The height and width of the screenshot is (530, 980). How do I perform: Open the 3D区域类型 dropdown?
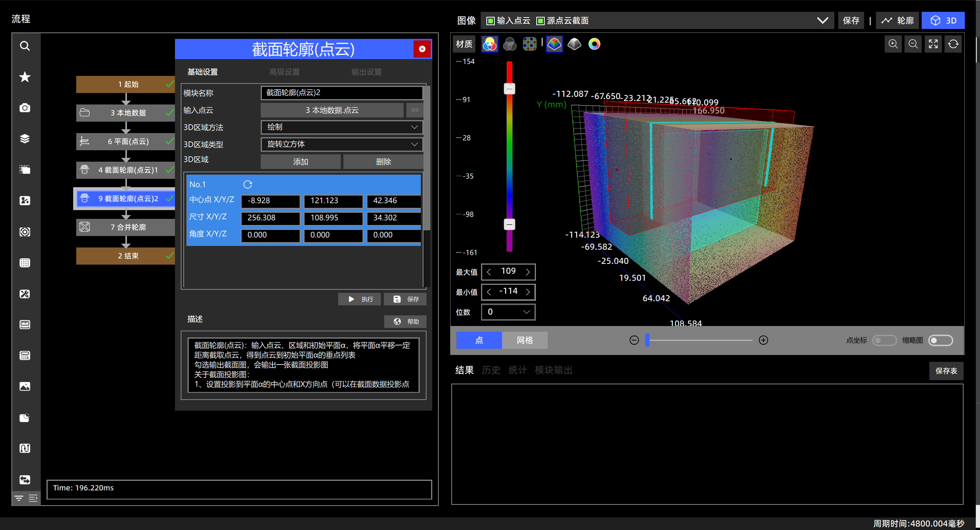click(342, 145)
